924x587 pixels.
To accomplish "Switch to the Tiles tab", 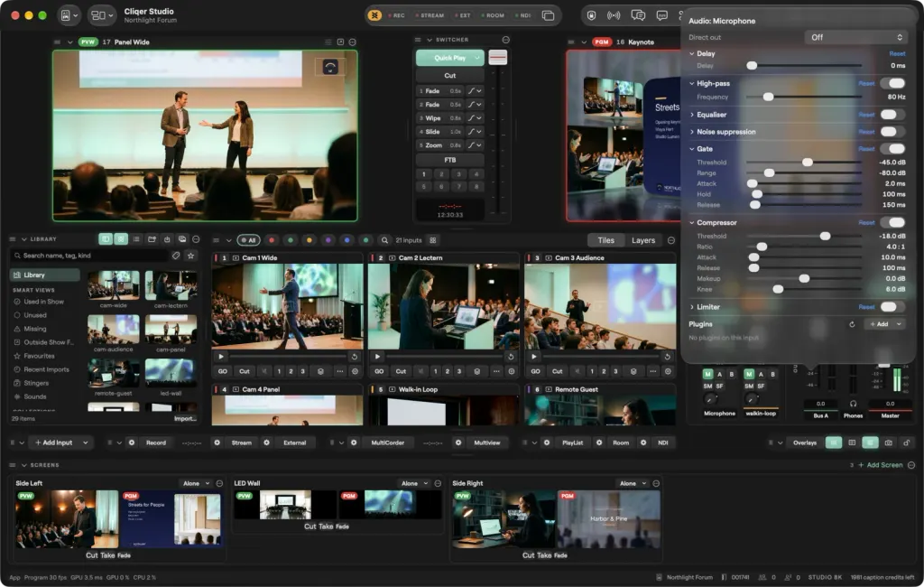I will 605,240.
